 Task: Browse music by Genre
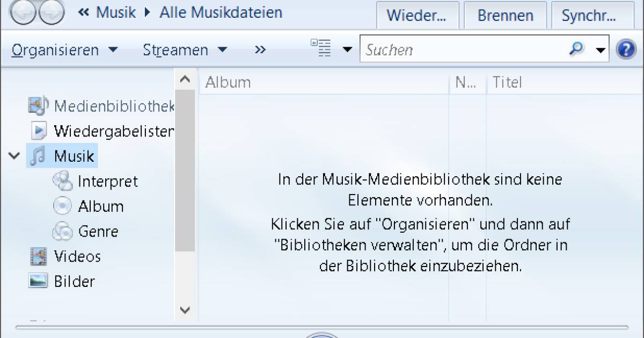(x=100, y=231)
